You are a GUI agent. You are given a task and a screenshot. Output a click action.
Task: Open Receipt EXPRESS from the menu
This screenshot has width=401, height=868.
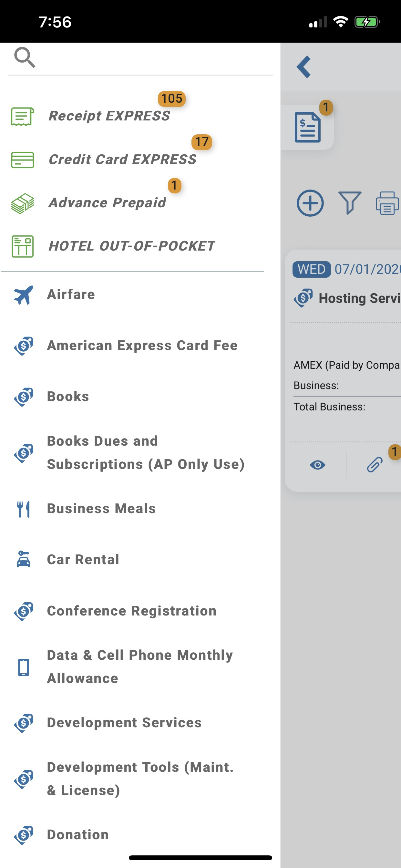109,116
